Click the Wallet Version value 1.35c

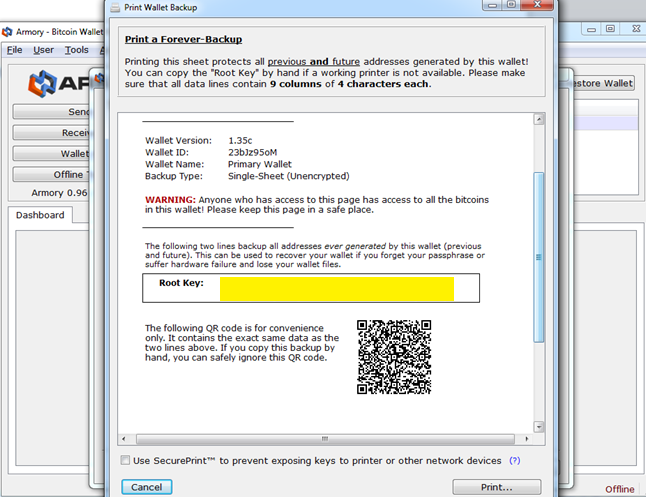pyautogui.click(x=240, y=141)
